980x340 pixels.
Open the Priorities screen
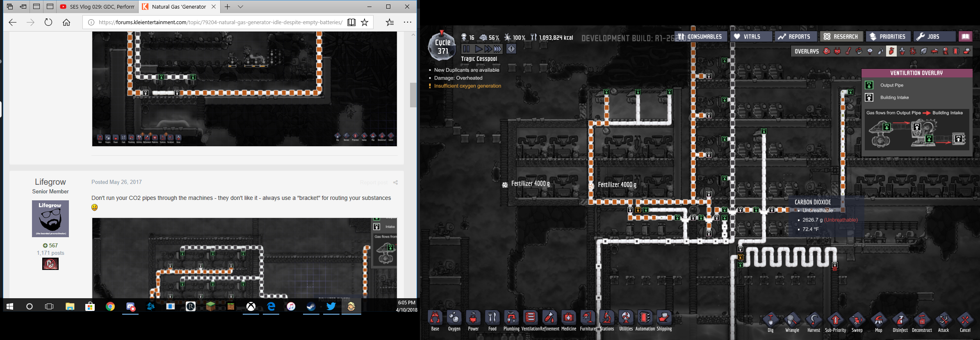pyautogui.click(x=888, y=36)
